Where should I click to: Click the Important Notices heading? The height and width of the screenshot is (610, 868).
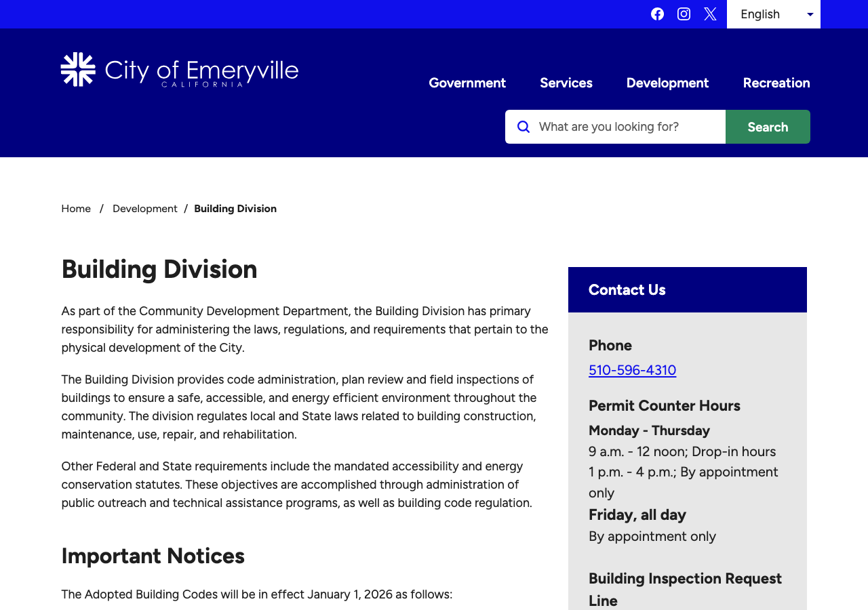[153, 556]
